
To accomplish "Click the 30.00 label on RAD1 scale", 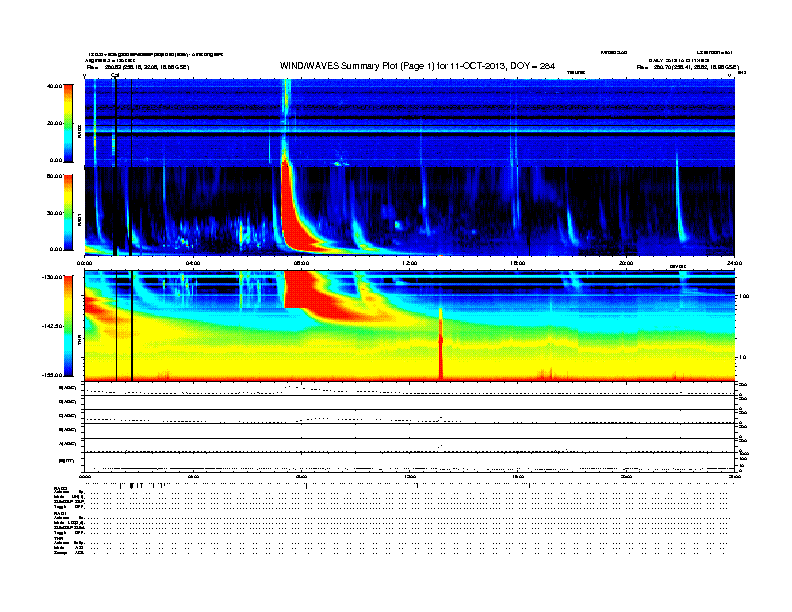I will point(55,213).
